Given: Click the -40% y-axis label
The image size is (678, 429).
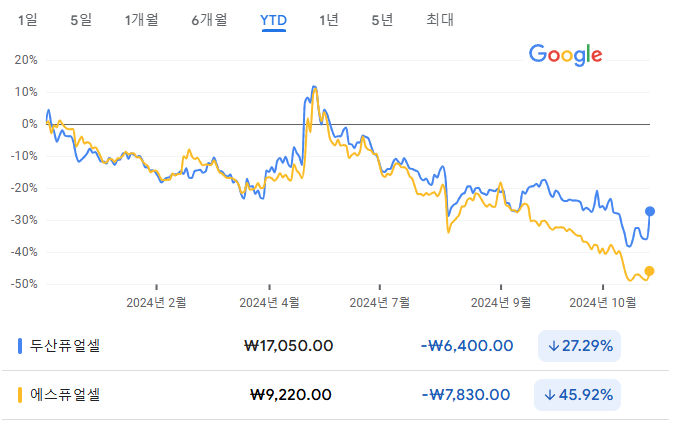Looking at the screenshot, I should tap(24, 252).
